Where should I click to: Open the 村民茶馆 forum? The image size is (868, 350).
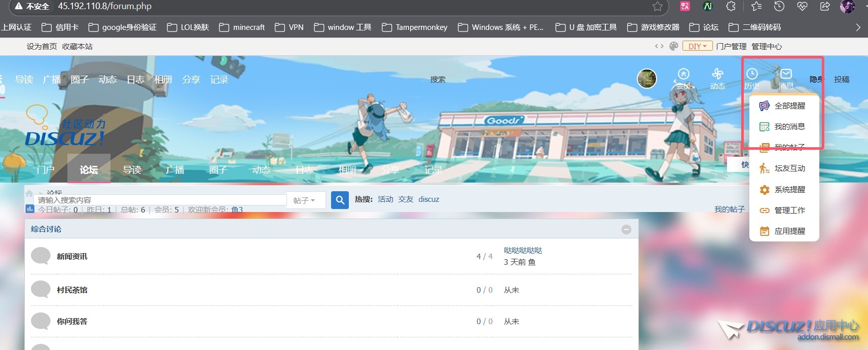(72, 290)
